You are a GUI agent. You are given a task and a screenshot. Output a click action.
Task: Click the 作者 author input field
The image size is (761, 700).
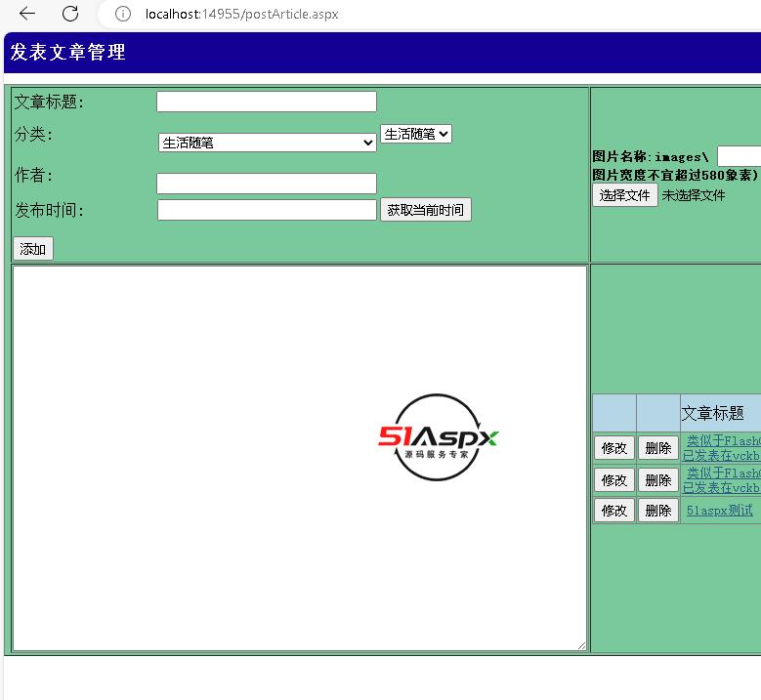tap(267, 184)
